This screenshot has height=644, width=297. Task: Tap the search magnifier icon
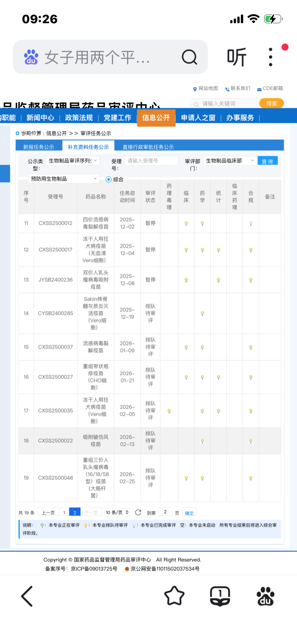coord(189,57)
